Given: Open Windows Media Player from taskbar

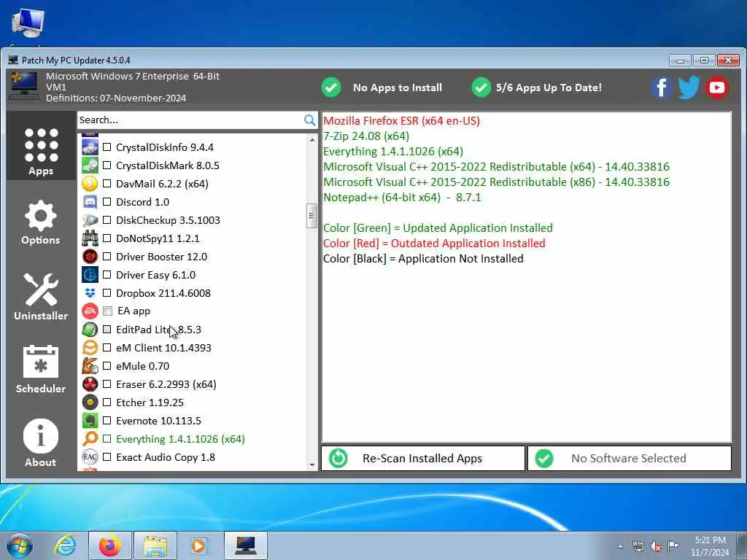Looking at the screenshot, I should (200, 545).
